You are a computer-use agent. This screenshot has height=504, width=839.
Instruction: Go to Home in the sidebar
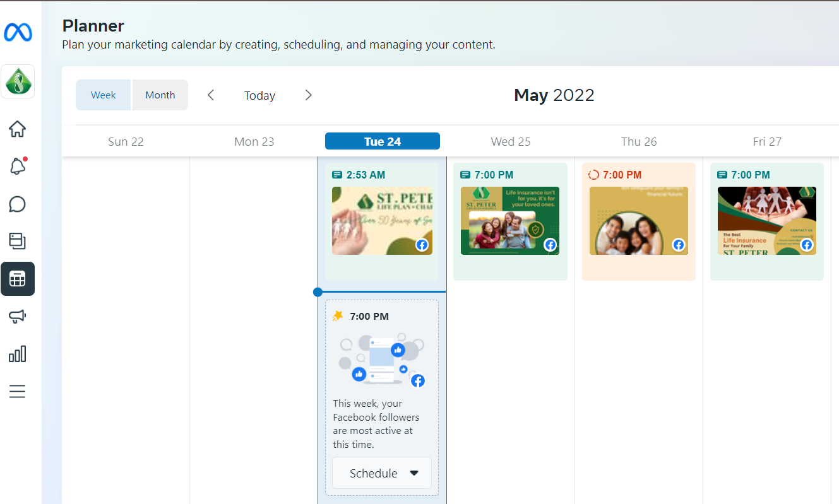point(18,129)
